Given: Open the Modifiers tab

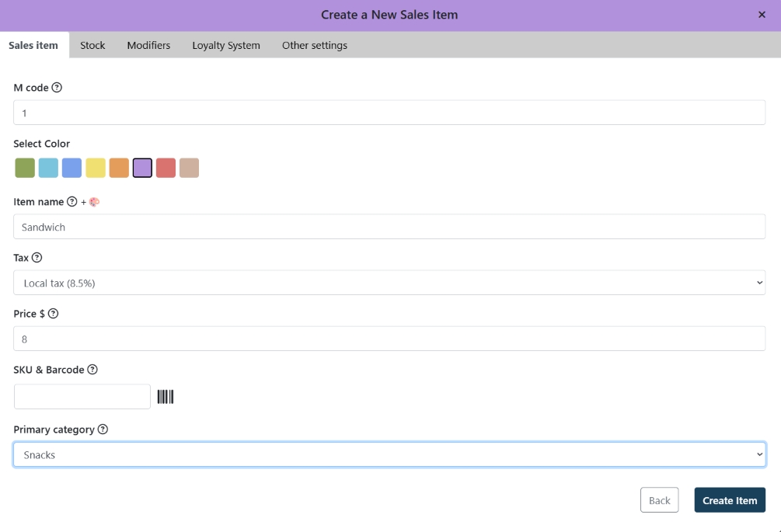Looking at the screenshot, I should [148, 45].
